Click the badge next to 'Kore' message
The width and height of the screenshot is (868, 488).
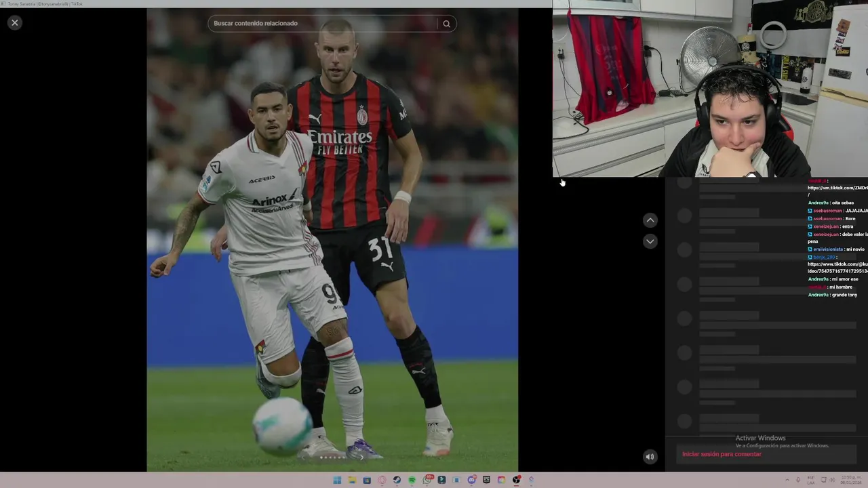810,218
